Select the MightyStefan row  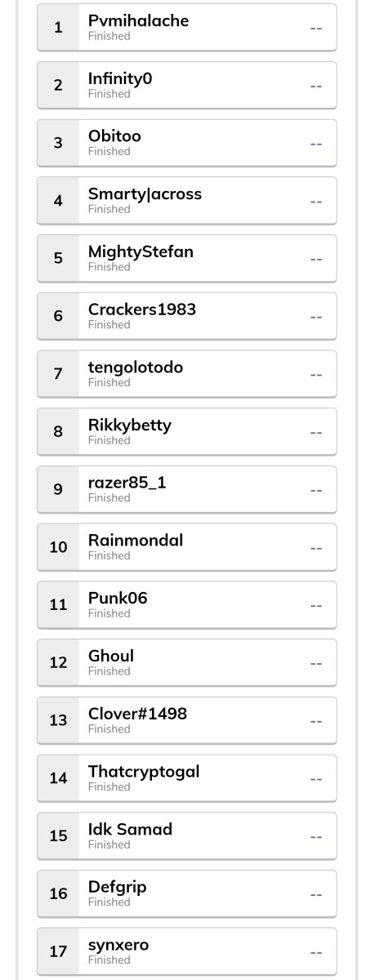(186, 258)
